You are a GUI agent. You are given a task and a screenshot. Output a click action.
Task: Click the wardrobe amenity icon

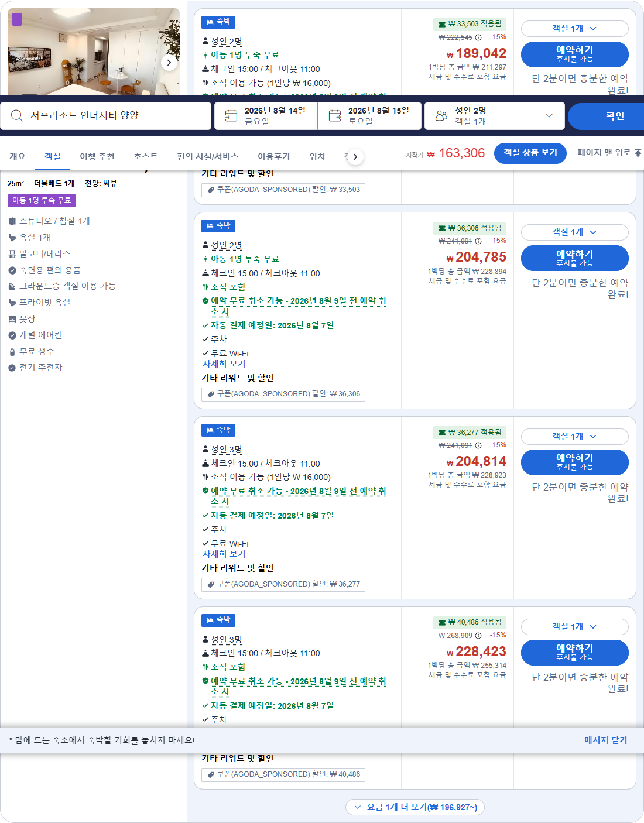click(12, 319)
